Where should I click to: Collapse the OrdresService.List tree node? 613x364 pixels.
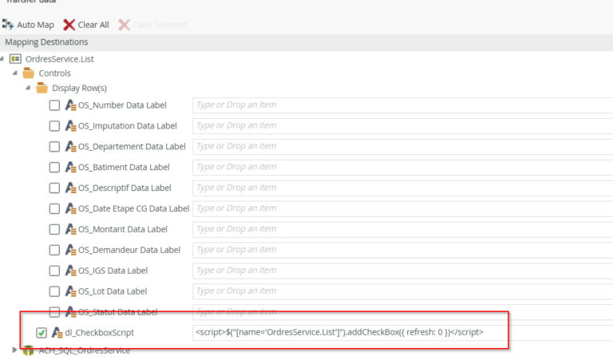(4, 58)
